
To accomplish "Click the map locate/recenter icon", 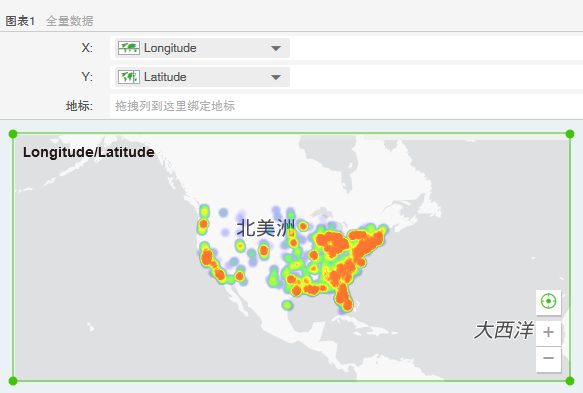I will 548,301.
